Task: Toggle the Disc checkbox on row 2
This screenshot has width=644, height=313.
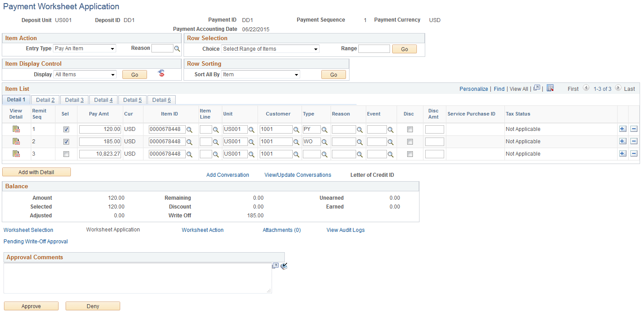Action: 409,142
